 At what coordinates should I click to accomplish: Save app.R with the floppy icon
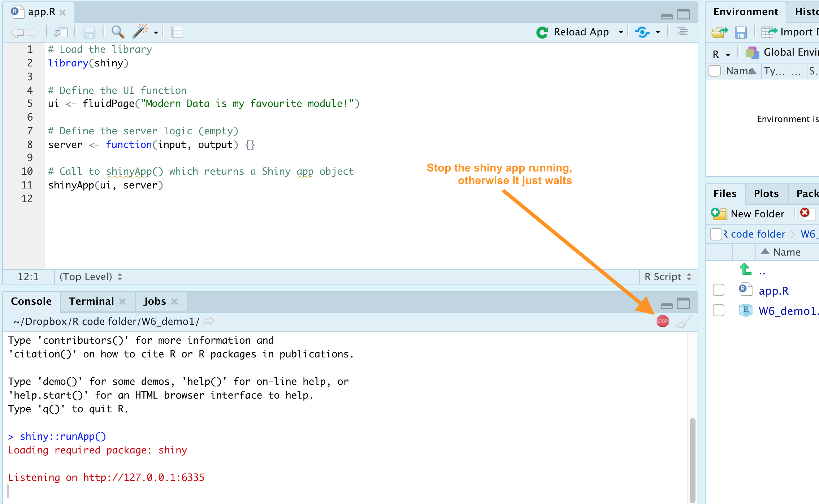[x=89, y=32]
